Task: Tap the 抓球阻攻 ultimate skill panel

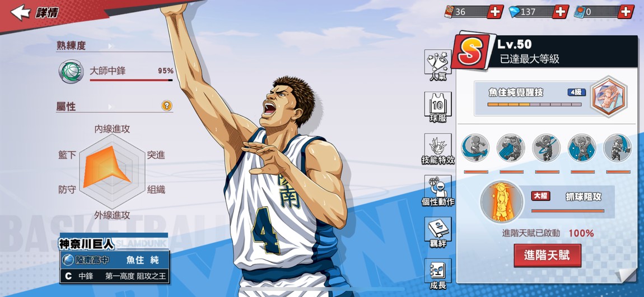Action: 569,202
